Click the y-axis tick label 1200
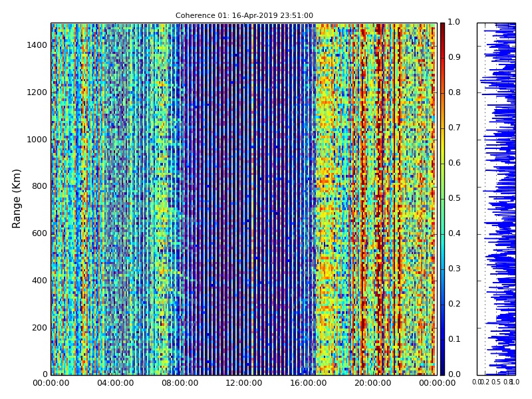 37,92
